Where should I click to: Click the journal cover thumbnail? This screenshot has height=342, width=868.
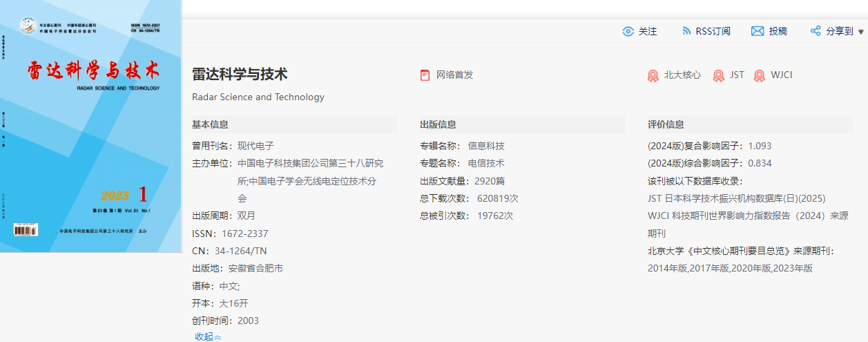pyautogui.click(x=90, y=126)
